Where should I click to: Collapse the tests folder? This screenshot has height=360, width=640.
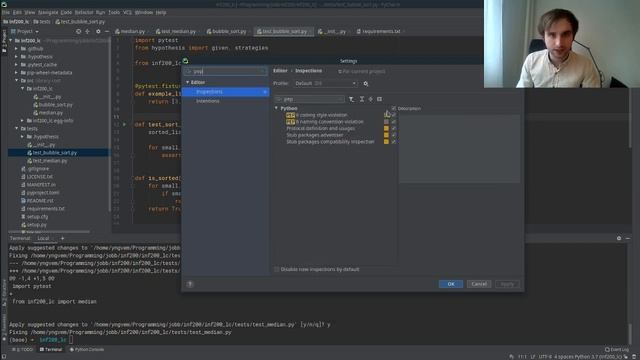[16, 129]
